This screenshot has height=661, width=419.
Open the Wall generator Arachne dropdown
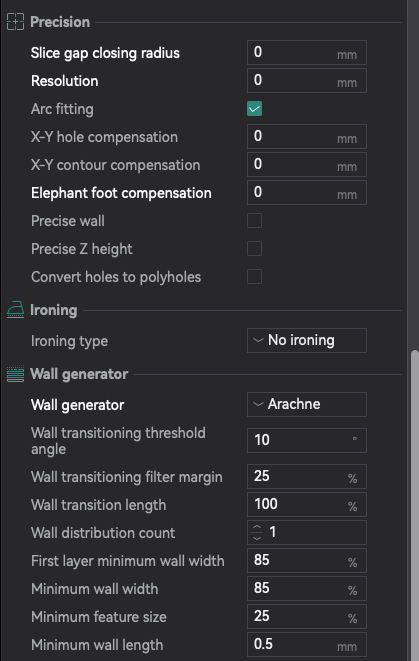(x=307, y=404)
